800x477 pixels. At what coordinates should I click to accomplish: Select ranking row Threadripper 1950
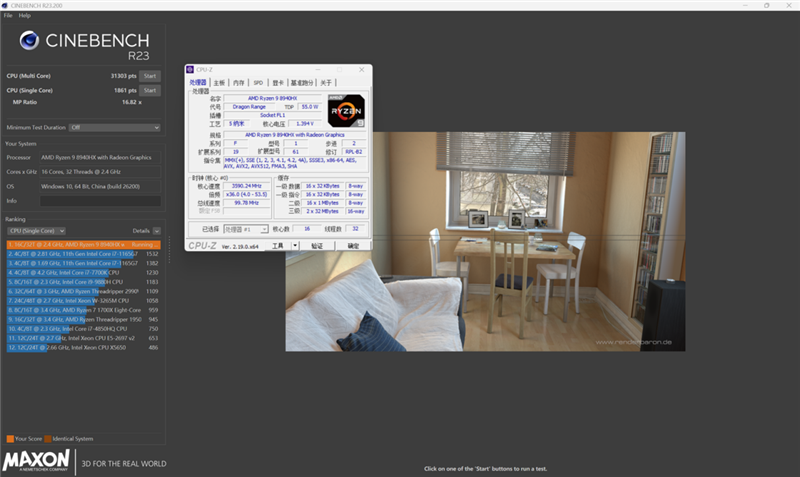click(84, 319)
